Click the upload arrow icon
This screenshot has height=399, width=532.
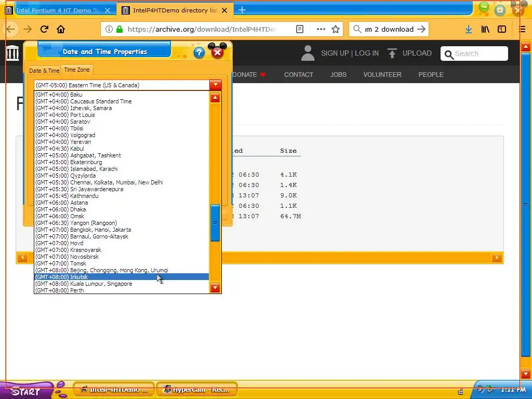click(392, 54)
